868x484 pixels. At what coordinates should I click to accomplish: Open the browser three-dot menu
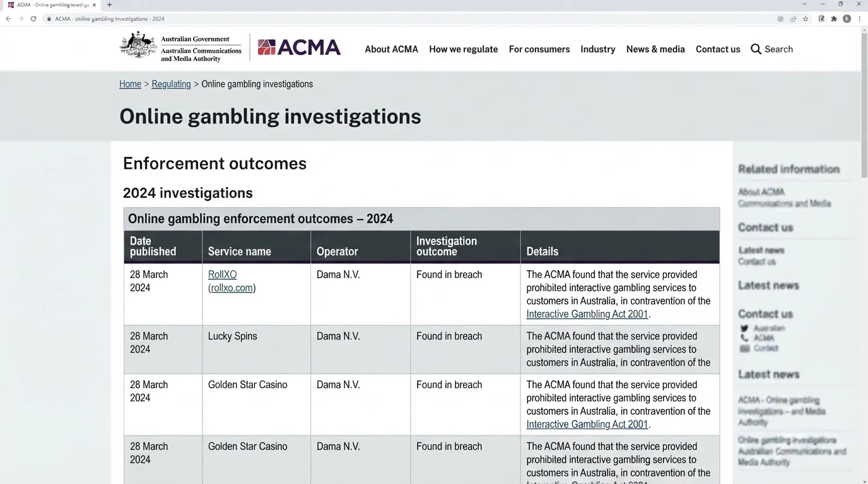pos(860,19)
